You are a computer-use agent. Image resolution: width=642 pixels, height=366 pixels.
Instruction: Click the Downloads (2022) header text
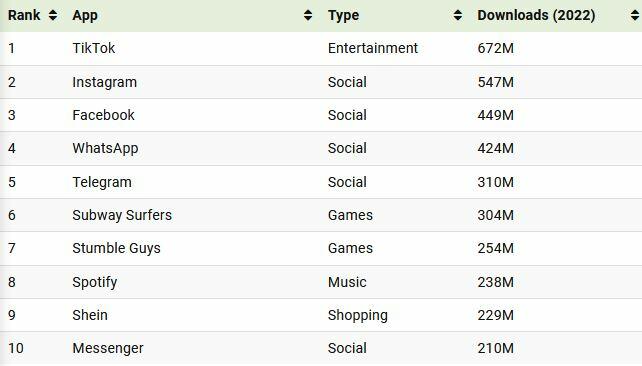coord(536,16)
